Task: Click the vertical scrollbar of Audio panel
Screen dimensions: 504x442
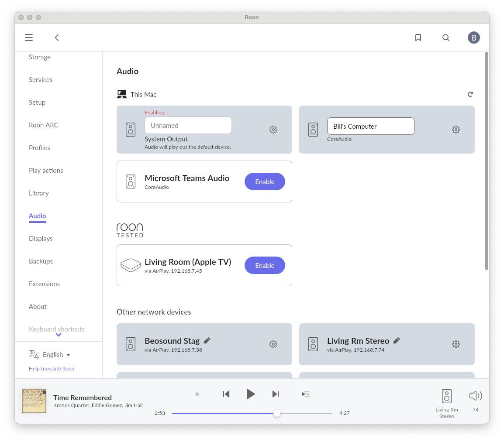Action: tap(487, 161)
